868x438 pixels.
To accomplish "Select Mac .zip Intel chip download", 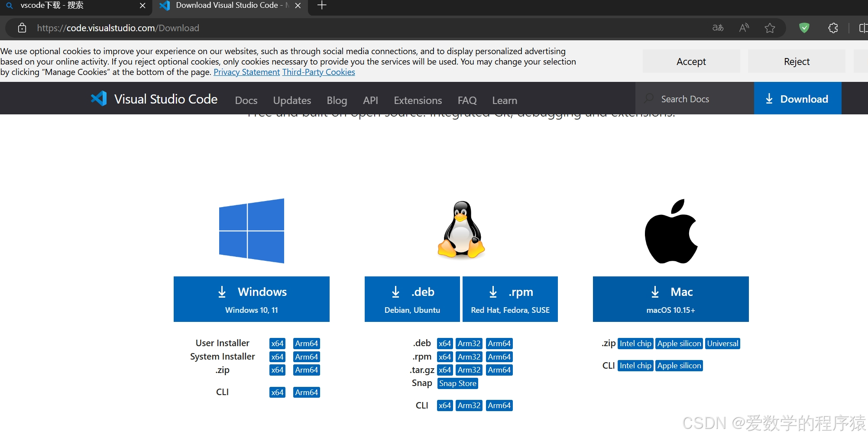I will click(635, 344).
